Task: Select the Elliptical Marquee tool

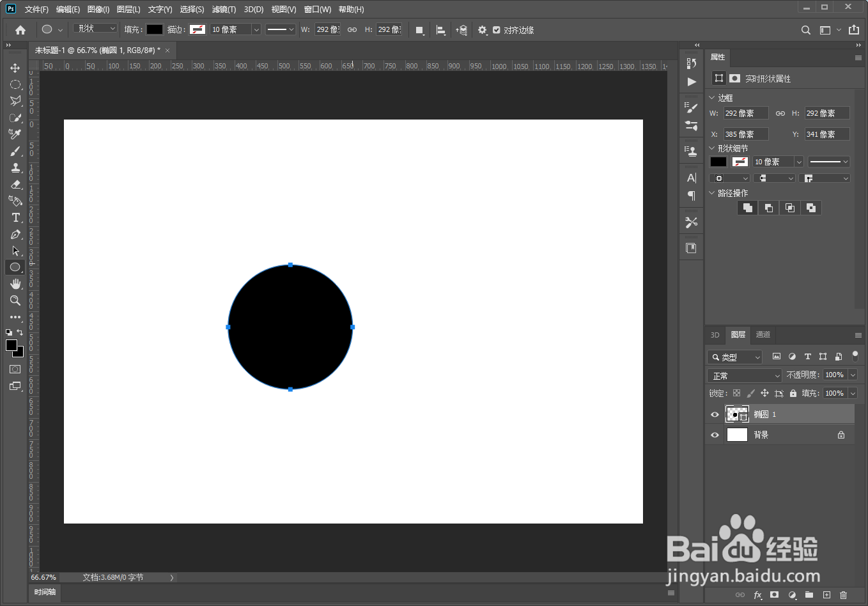Action: [15, 84]
